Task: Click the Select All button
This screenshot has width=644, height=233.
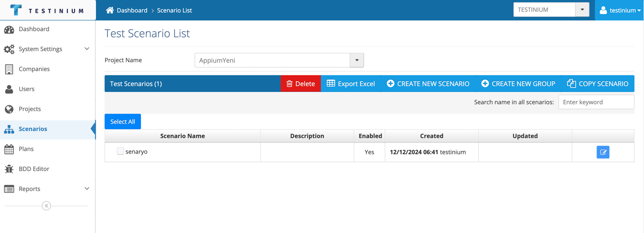Action: [123, 122]
